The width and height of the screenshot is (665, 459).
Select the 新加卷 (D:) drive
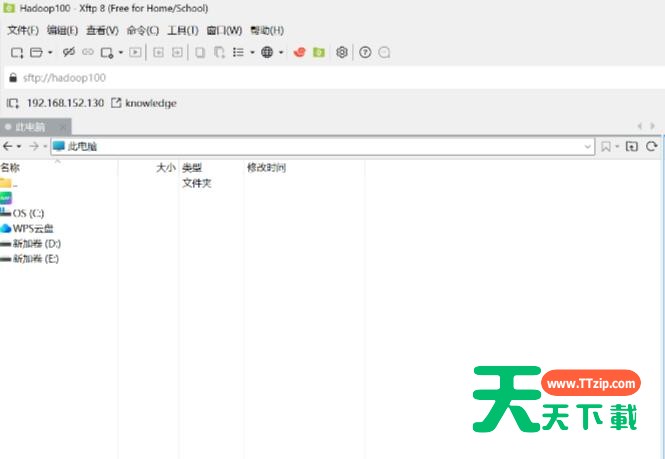pos(31,243)
